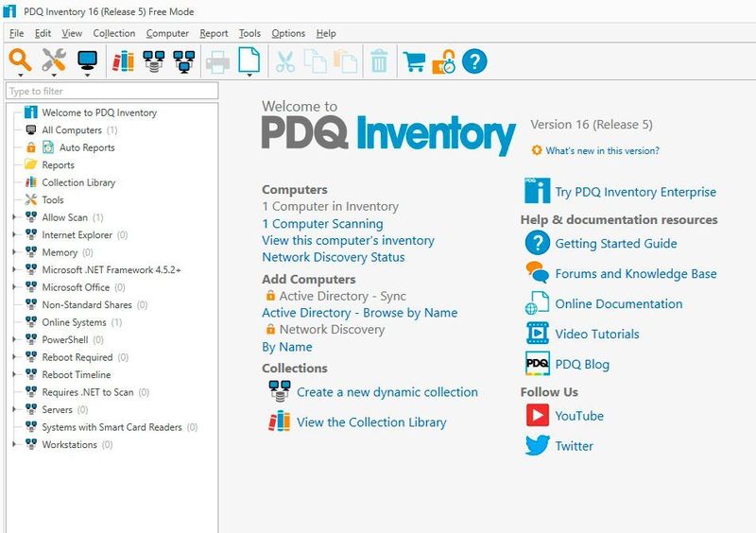Open Network Discovery Status link
This screenshot has height=533, width=756.
334,257
